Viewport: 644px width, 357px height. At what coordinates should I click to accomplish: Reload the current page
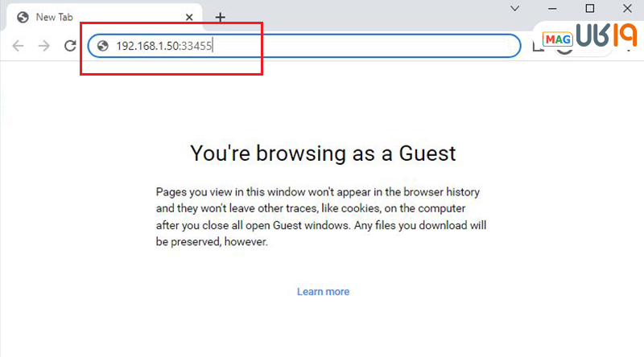point(70,46)
